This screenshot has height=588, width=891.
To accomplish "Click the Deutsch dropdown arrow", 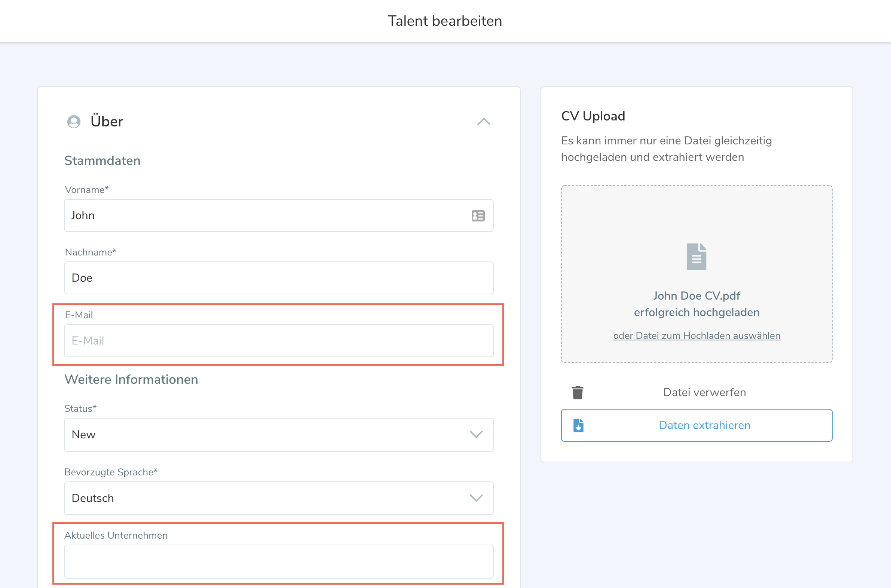I will [476, 498].
